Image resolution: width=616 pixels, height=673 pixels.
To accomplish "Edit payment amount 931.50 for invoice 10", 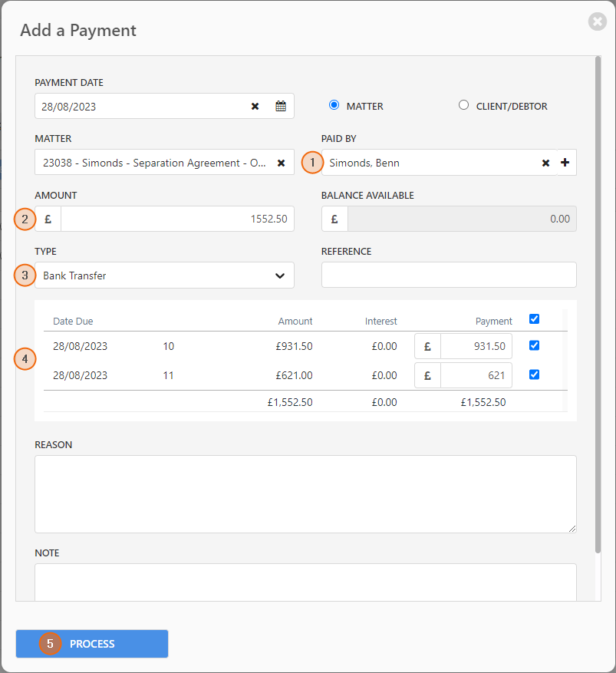I will tap(476, 346).
